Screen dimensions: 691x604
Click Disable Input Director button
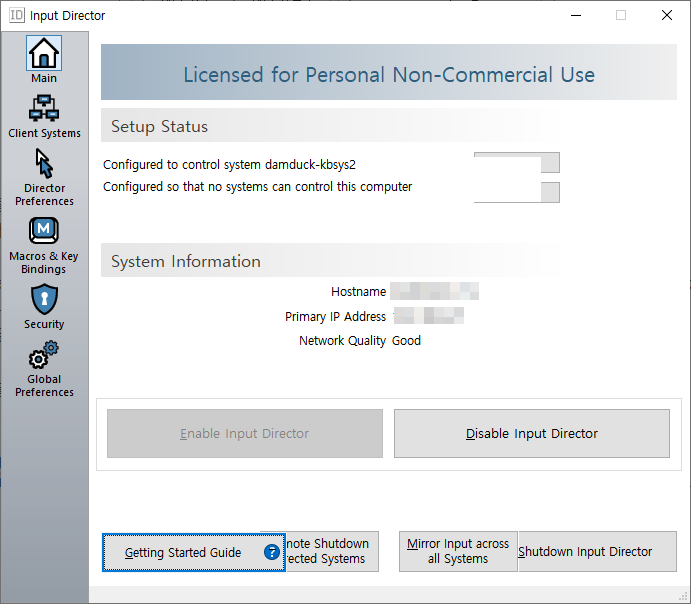[x=531, y=434]
